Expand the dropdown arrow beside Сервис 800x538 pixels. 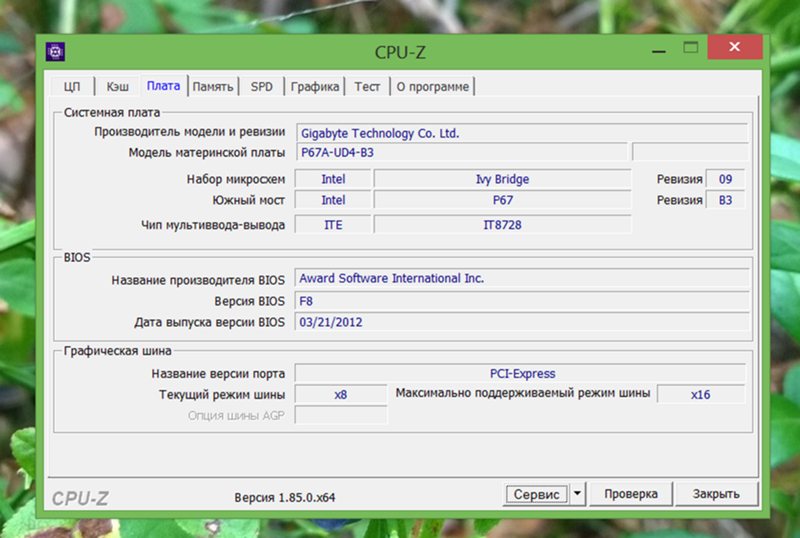pyautogui.click(x=577, y=494)
